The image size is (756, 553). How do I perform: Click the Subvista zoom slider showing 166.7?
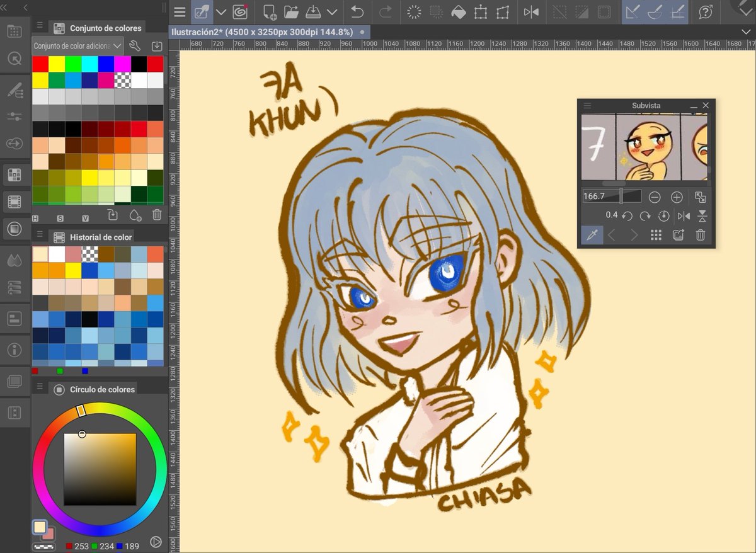coord(612,197)
